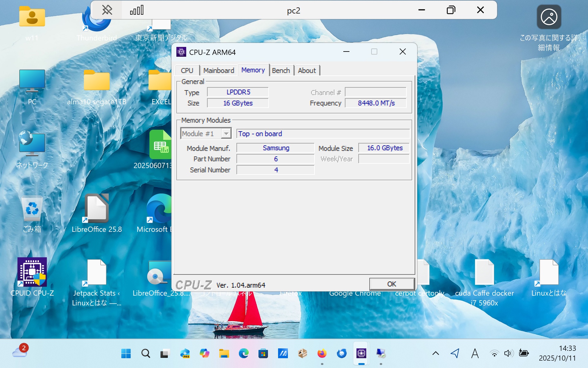Image resolution: width=588 pixels, height=368 pixels.
Task: Open Microsoft Store from the taskbar
Action: click(x=263, y=354)
